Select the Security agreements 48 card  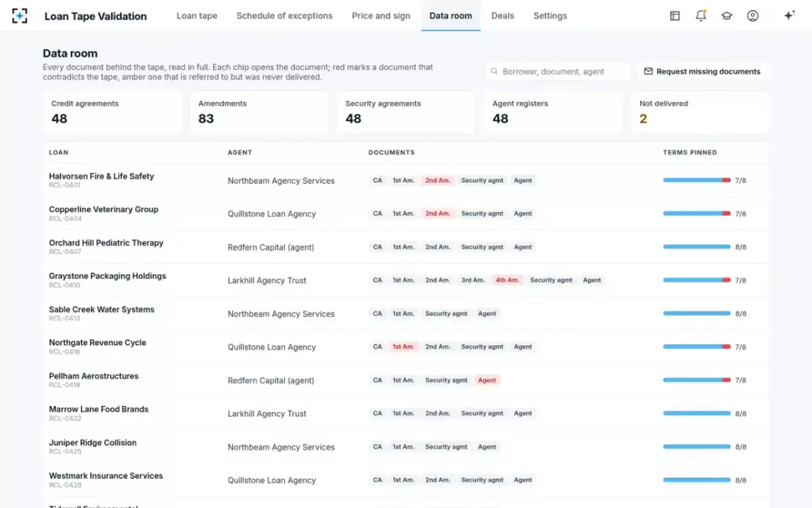point(406,112)
